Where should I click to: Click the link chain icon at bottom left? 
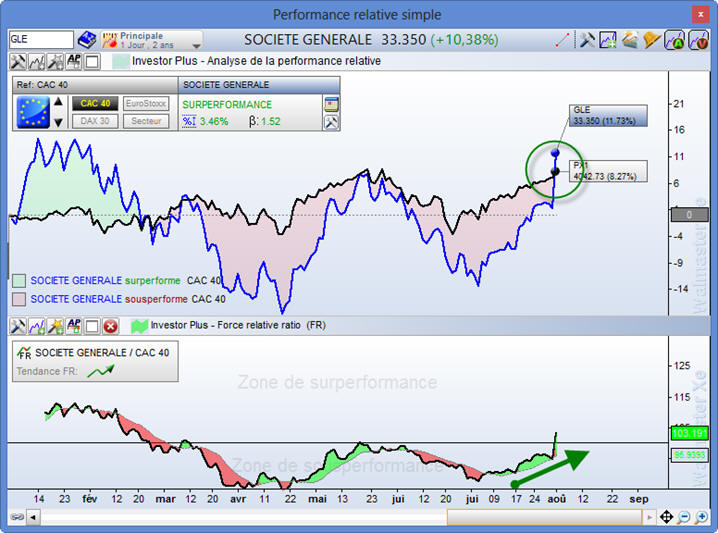[17, 517]
